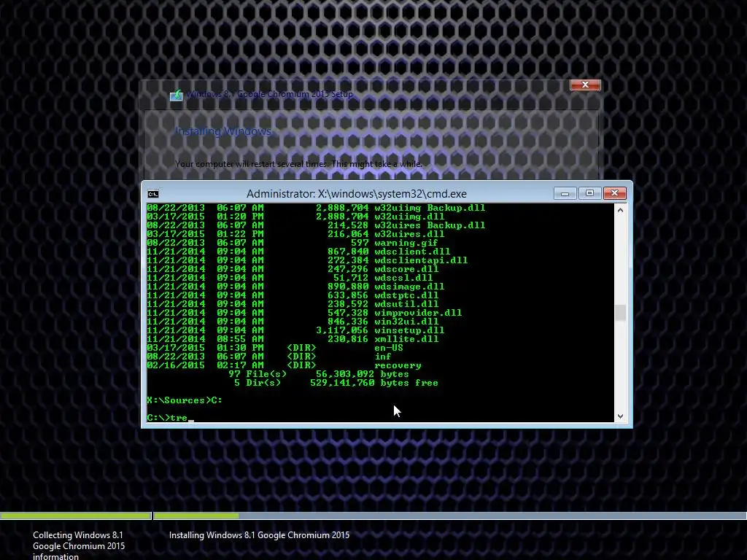This screenshot has height=560, width=747.
Task: Click the X:\Sources>C: prompt line
Action: pos(185,400)
